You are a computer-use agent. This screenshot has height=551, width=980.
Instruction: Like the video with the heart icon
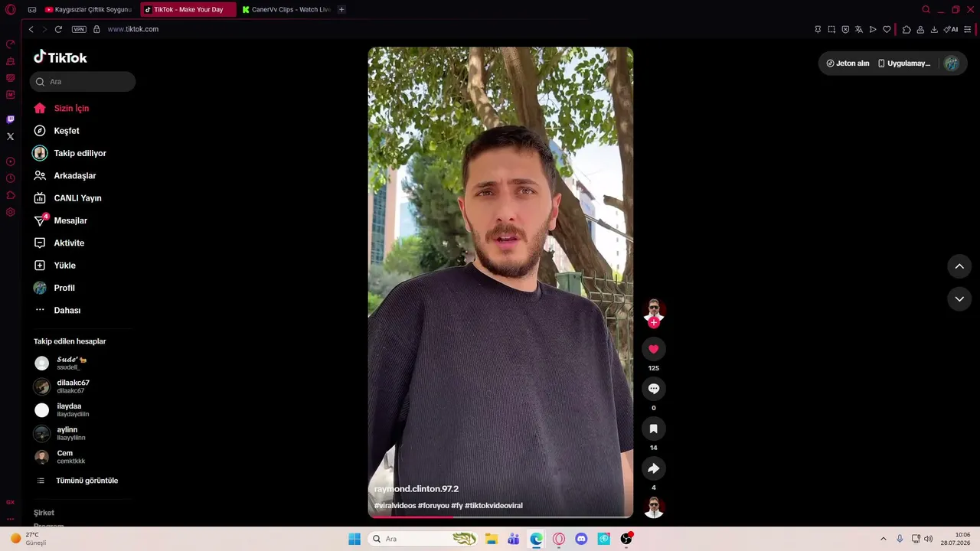(653, 349)
